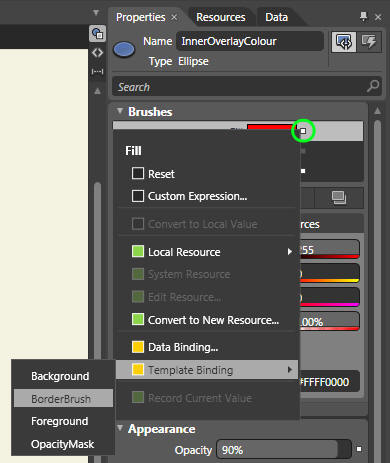Switch to the Resources tab

point(221,17)
